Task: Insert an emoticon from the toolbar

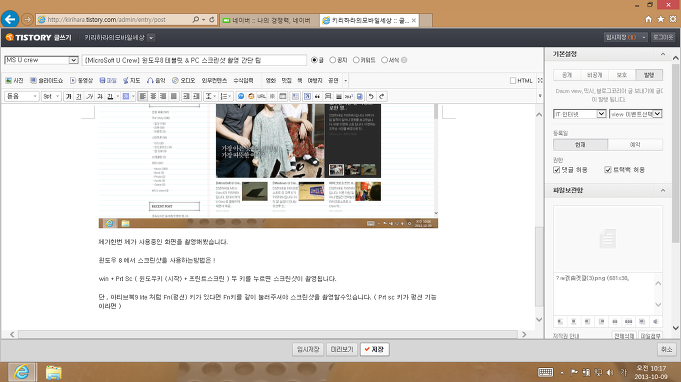Action: pyautogui.click(x=251, y=96)
